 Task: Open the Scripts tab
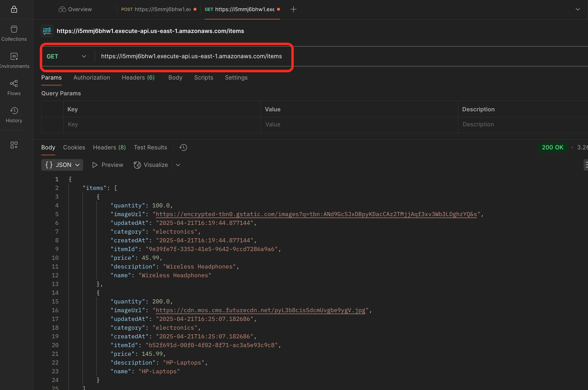click(204, 78)
